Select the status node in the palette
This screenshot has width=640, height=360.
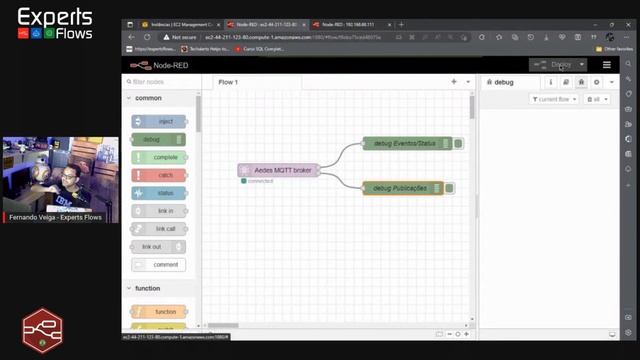[159, 193]
